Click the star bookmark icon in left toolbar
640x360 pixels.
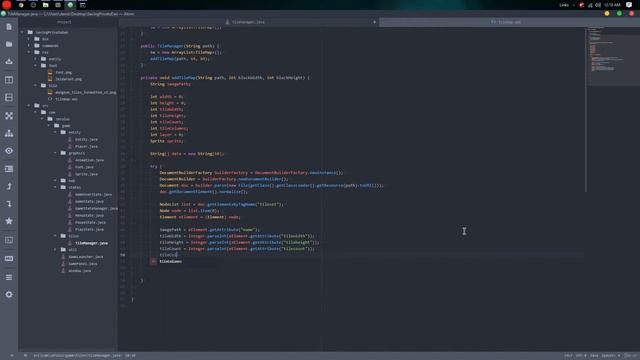click(x=9, y=221)
